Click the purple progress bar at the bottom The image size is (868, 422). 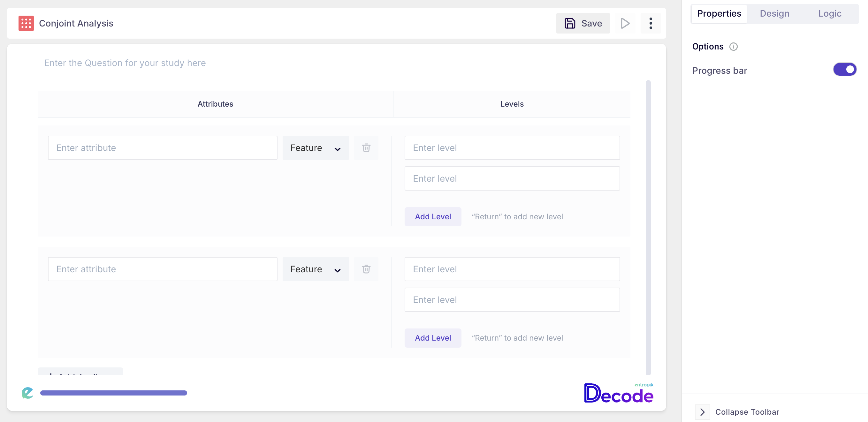click(x=114, y=393)
